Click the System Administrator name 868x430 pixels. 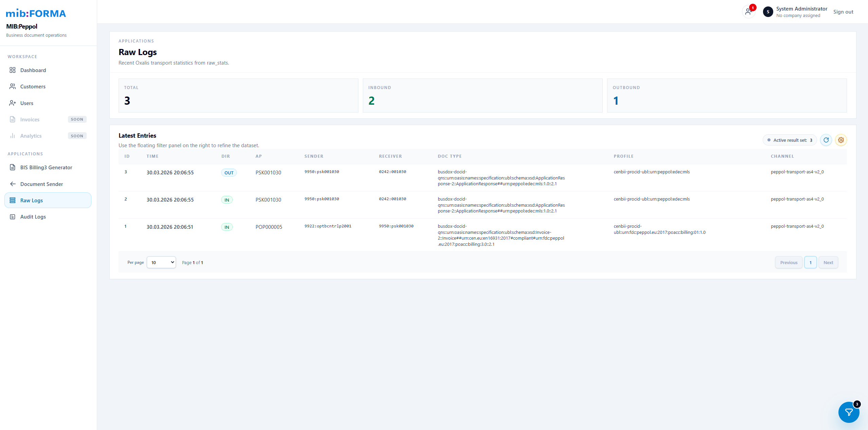point(802,9)
